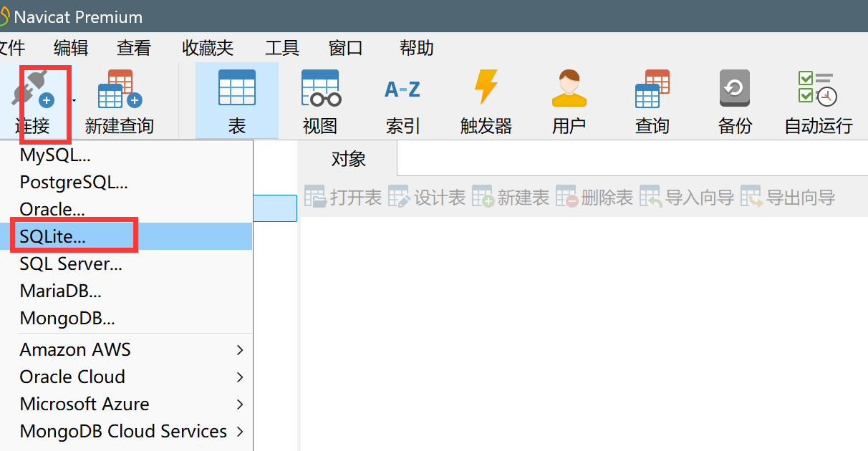Expand the Oracle Cloud submenu
Image resolution: width=868 pixels, height=451 pixels.
[x=127, y=377]
